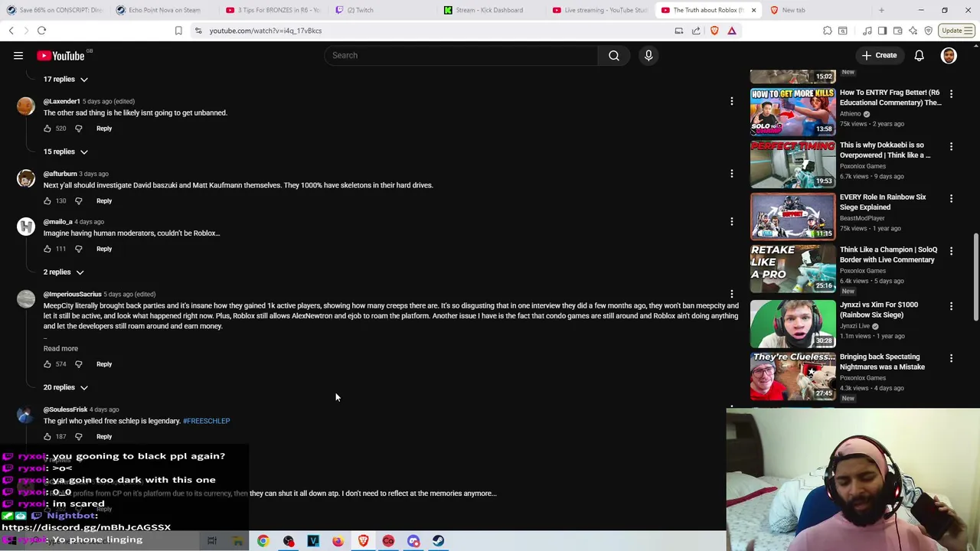Click the page vertical scrollbar
The height and width of the screenshot is (551, 980).
click(x=975, y=277)
